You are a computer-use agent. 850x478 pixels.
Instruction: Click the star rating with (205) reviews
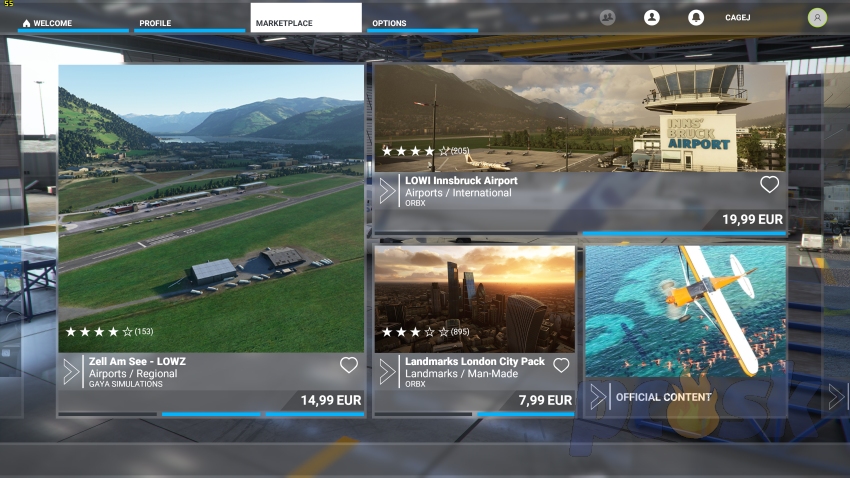click(x=426, y=151)
